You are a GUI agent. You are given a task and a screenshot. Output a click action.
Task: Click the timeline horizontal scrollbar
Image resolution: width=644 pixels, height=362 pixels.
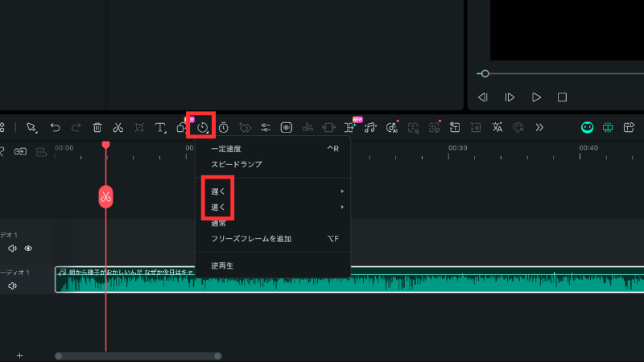tap(138, 356)
